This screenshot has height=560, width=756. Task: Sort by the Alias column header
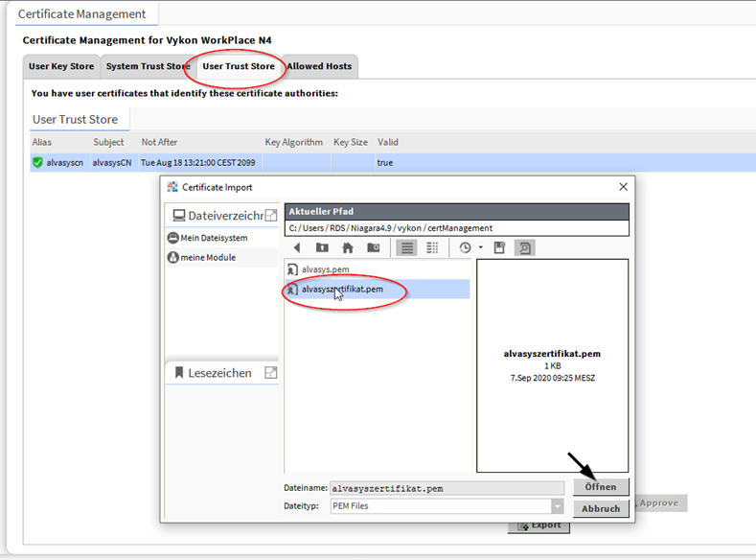[42, 142]
